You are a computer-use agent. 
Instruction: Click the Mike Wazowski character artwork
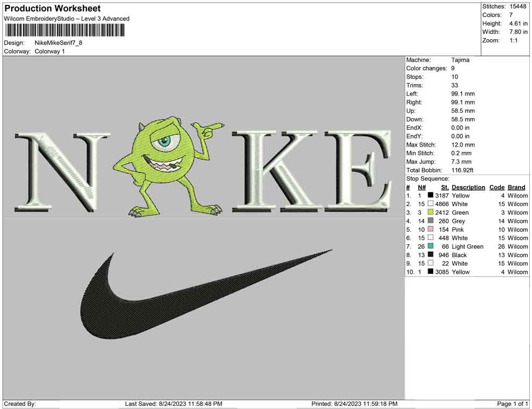click(168, 166)
